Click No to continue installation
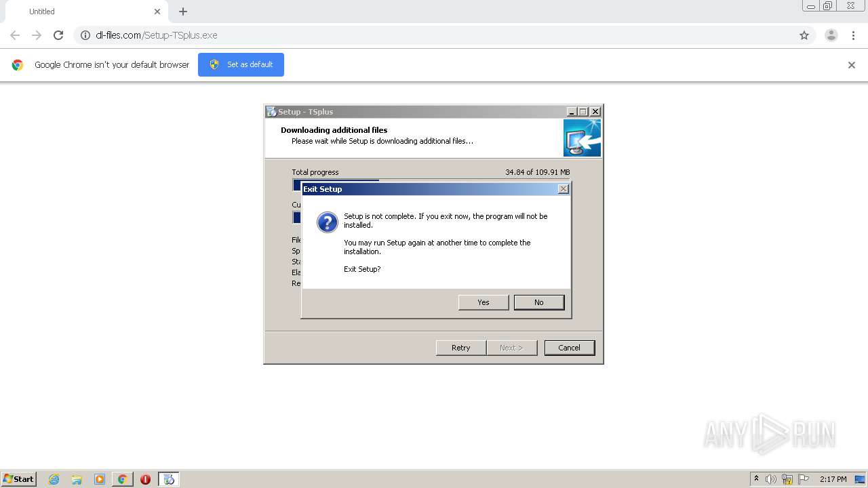This screenshot has width=868, height=488. (539, 302)
